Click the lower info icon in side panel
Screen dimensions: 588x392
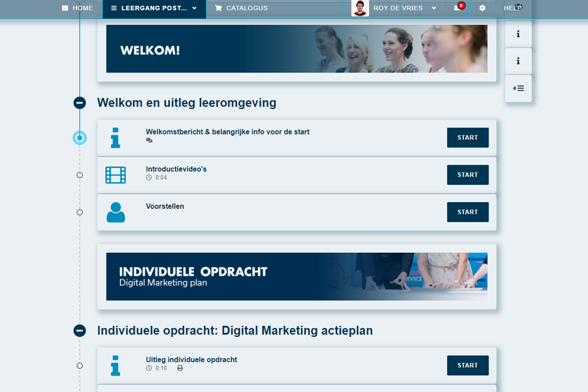tap(518, 61)
